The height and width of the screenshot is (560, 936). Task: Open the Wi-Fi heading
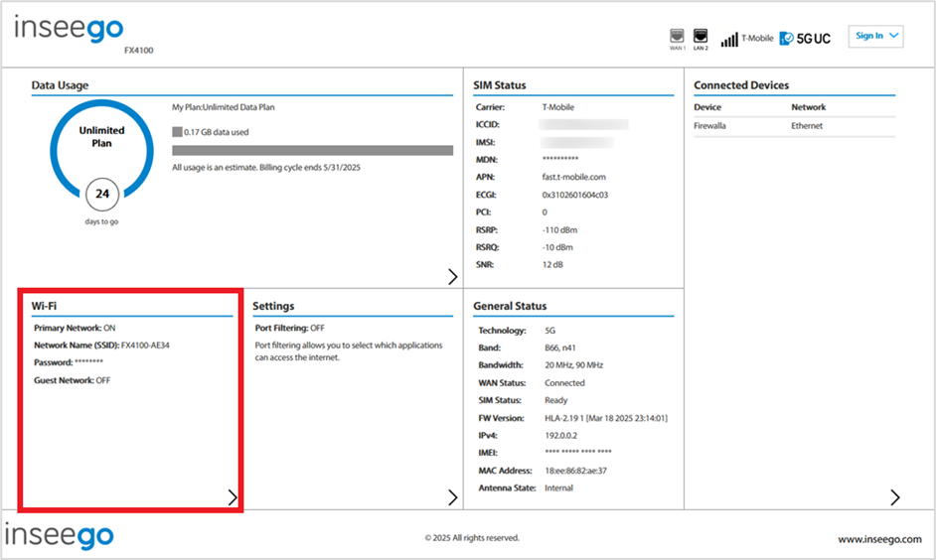44,306
